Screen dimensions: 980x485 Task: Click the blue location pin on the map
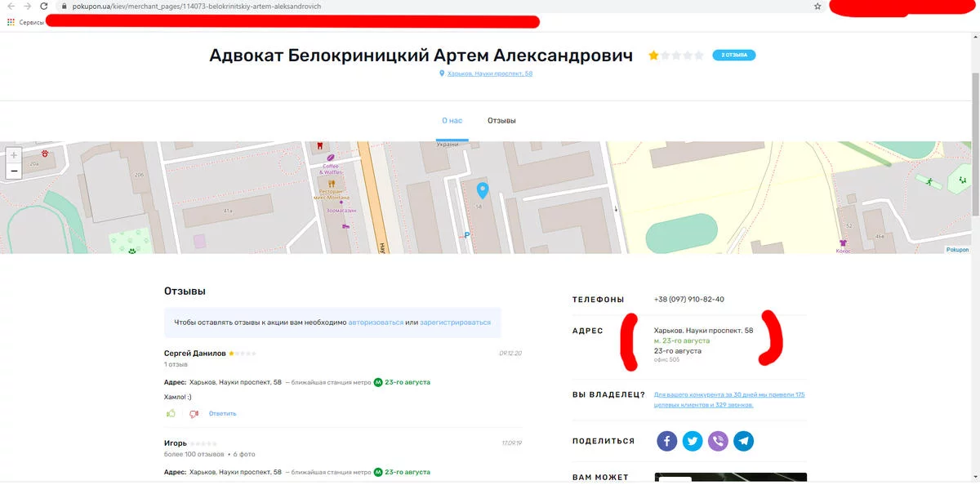(483, 191)
